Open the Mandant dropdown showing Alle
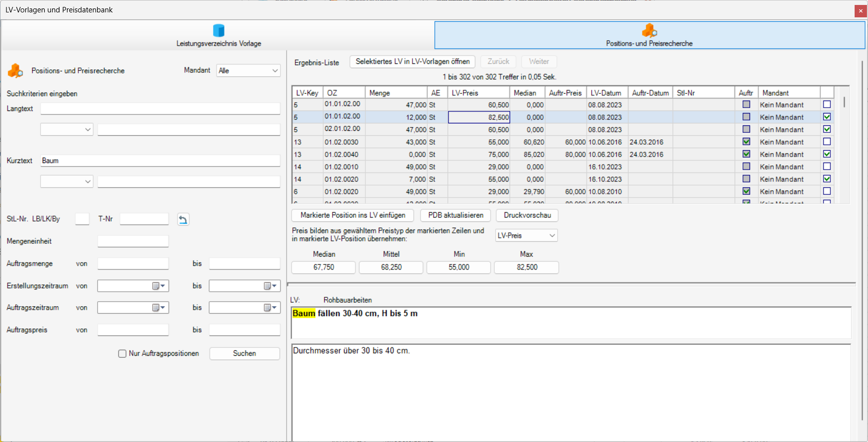Screen dimensions: 868x442 [x=249, y=71]
